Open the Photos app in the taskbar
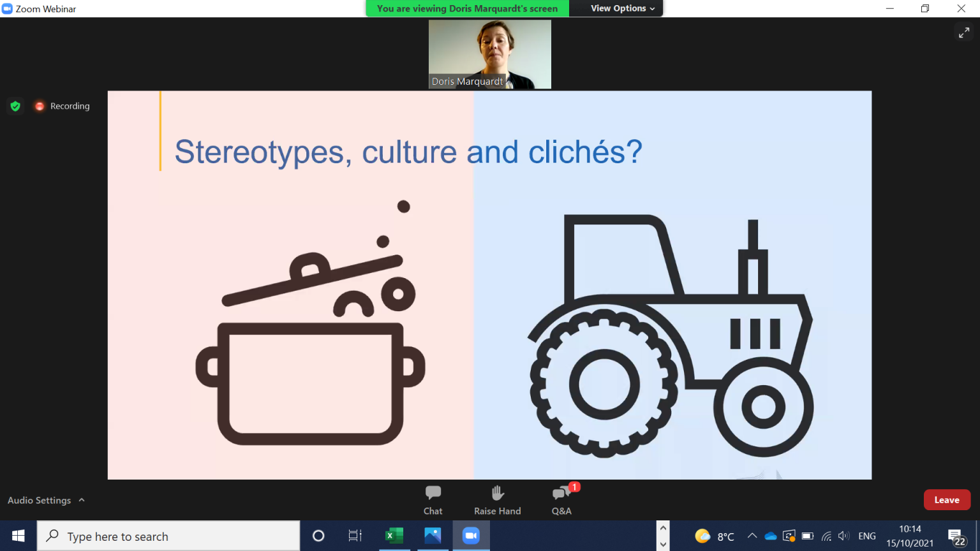The height and width of the screenshot is (551, 980). (433, 536)
